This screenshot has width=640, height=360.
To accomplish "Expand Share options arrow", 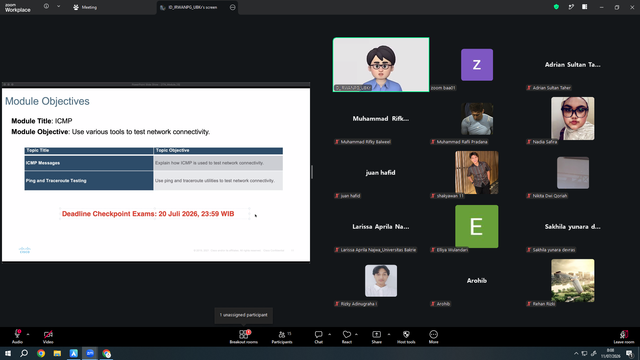I will click(389, 334).
